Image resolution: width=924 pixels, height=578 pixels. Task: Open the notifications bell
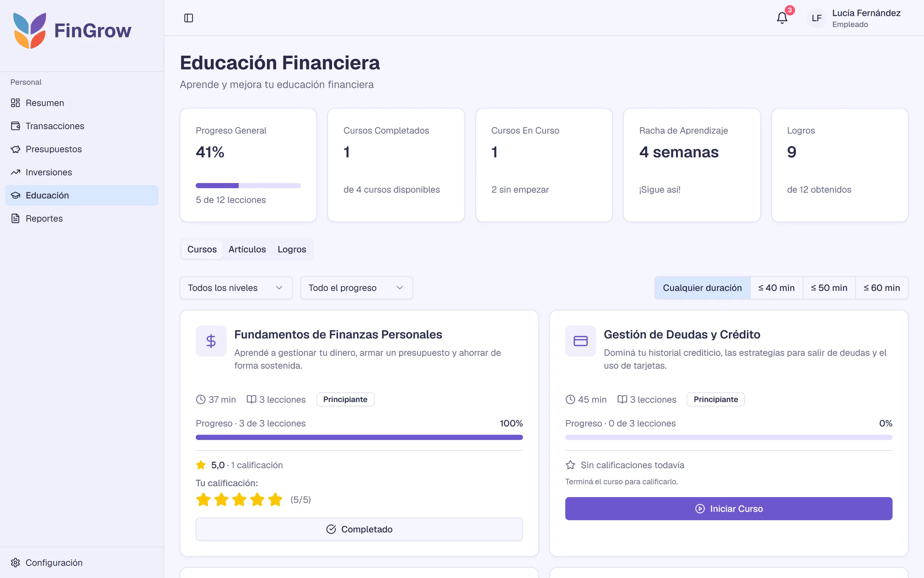tap(782, 18)
